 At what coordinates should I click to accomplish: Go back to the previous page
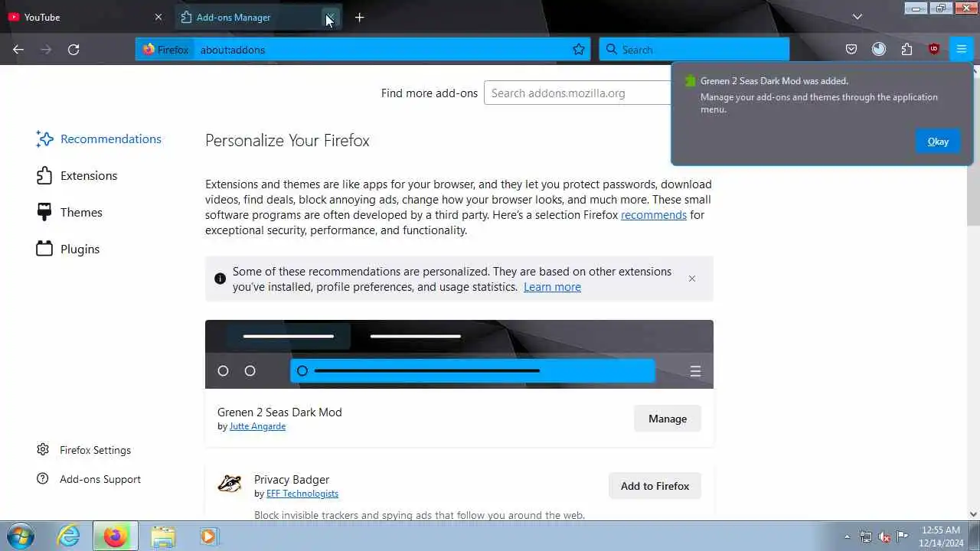tap(18, 50)
